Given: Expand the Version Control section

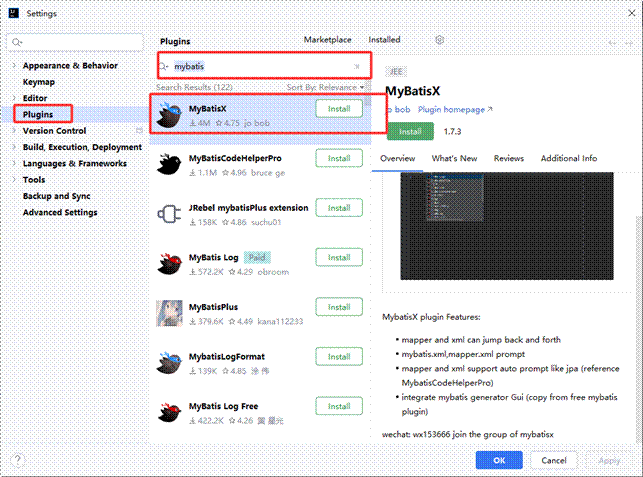Looking at the screenshot, I should 14,130.
